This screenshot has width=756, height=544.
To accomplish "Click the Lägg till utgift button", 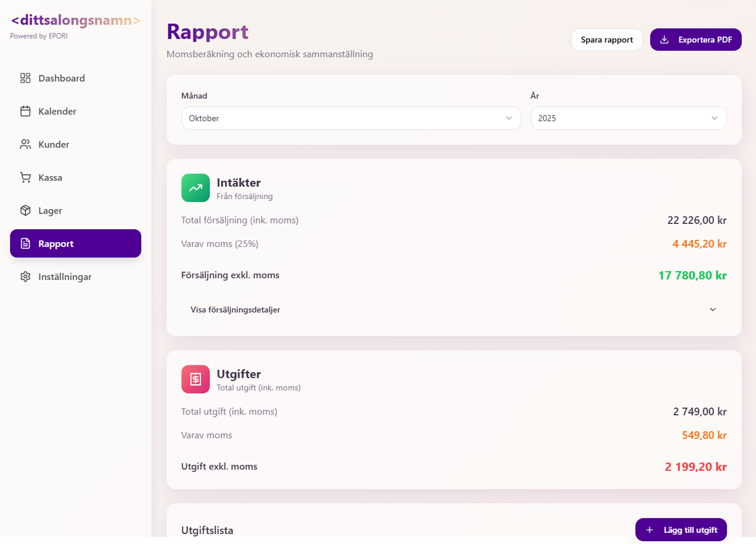I will pyautogui.click(x=681, y=530).
